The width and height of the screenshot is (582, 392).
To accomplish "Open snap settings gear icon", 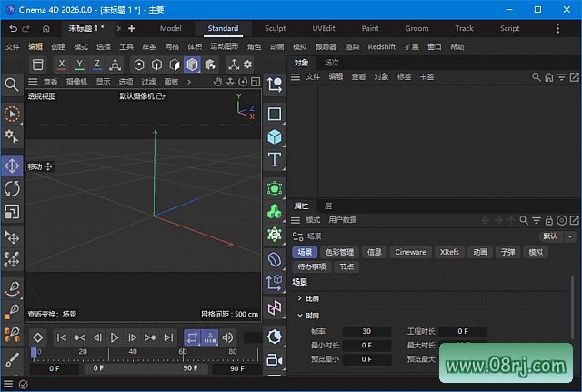I will click(247, 65).
